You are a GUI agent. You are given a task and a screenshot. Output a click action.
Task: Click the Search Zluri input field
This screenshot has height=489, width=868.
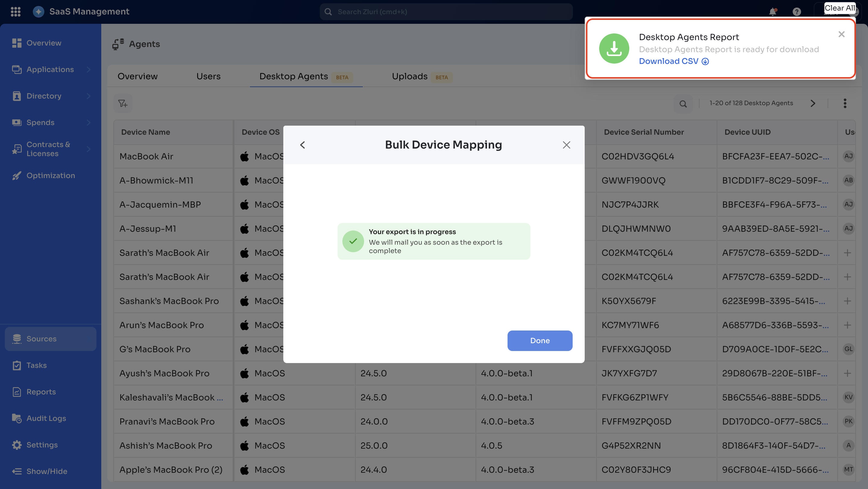click(446, 12)
